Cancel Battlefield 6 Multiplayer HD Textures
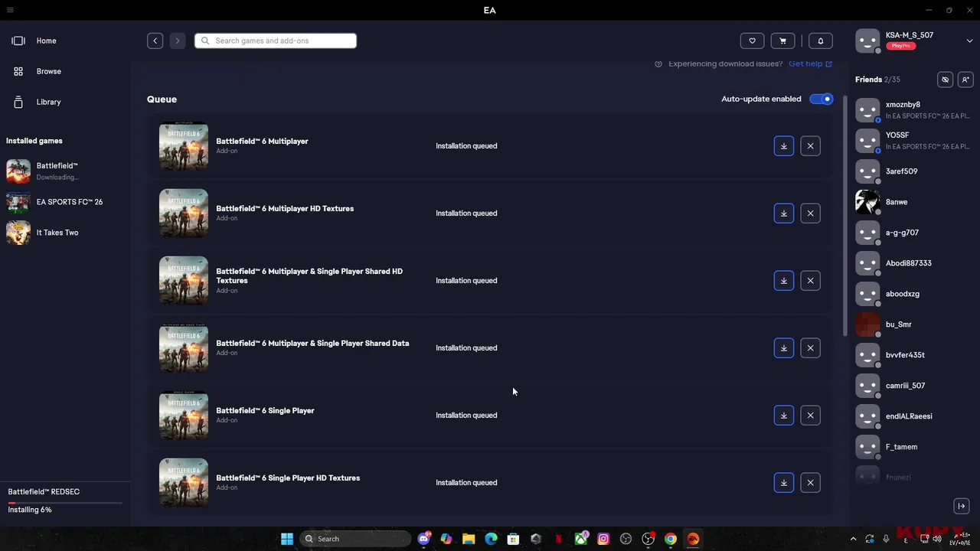This screenshot has height=551, width=980. [x=811, y=214]
